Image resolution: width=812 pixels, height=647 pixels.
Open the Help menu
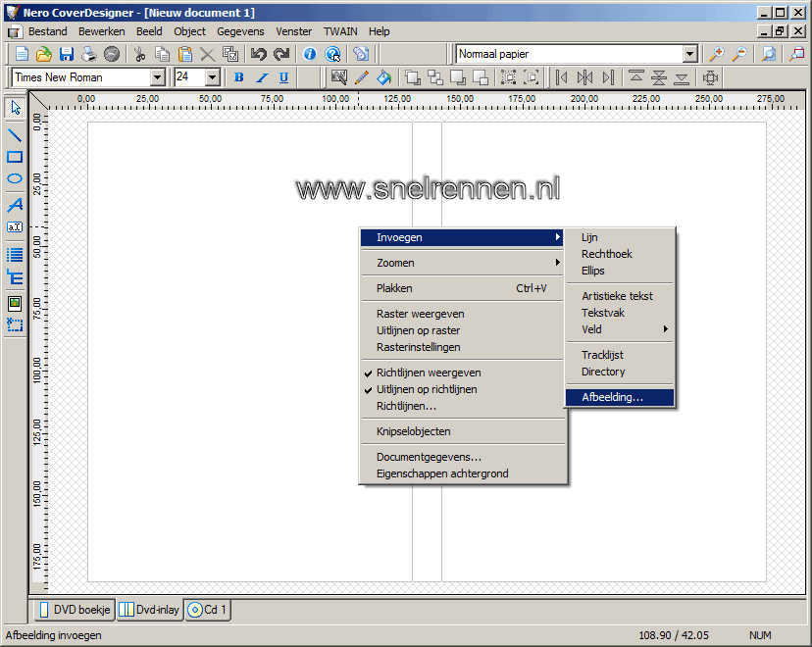pos(380,31)
